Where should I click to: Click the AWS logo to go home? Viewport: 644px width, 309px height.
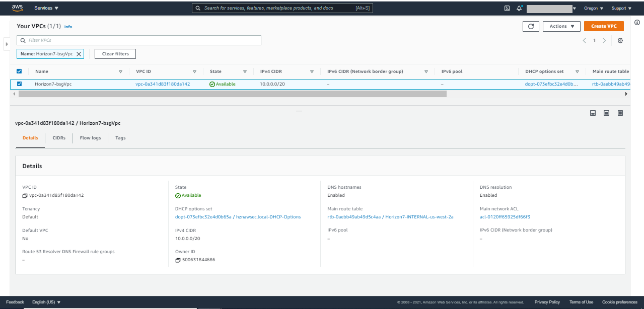(x=18, y=8)
